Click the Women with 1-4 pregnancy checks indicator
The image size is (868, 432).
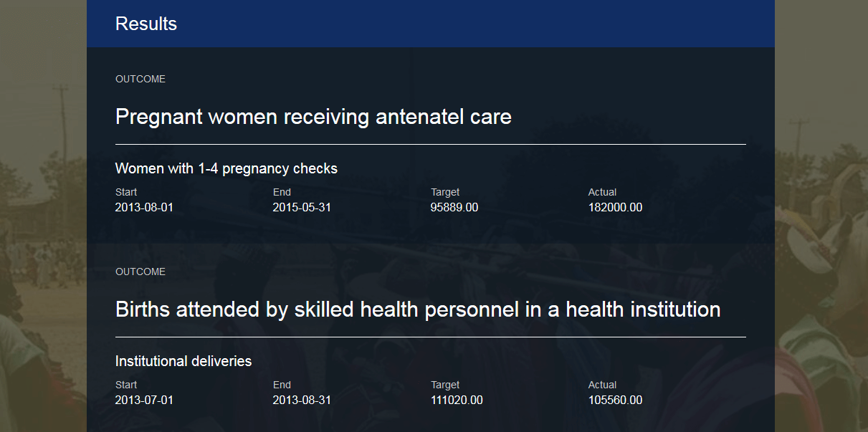pyautogui.click(x=226, y=168)
